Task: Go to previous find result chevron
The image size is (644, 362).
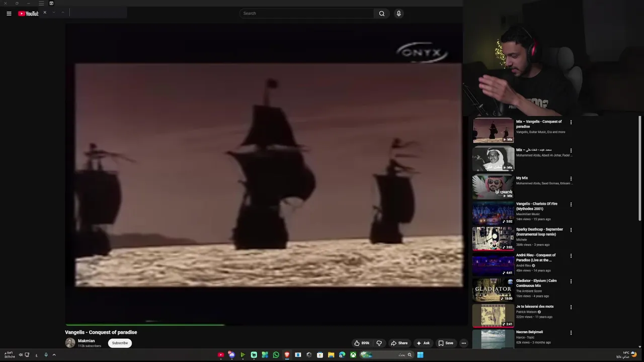Action: pyautogui.click(x=62, y=12)
